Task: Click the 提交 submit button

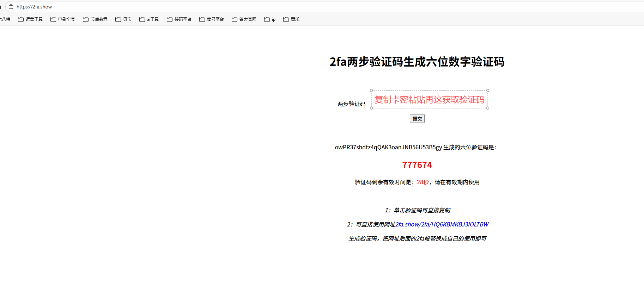Action: coord(417,119)
